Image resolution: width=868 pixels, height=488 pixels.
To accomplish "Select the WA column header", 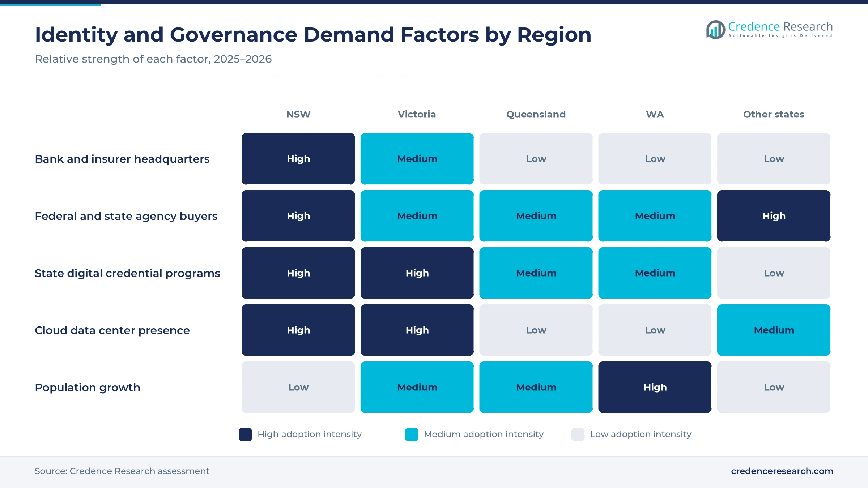I will 655,114.
